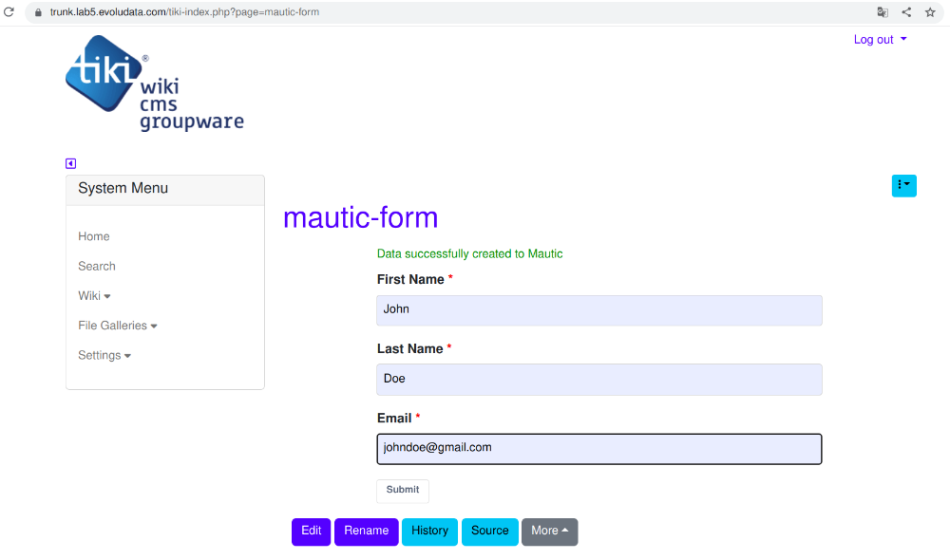Go to Home in System Menu
This screenshot has width=950, height=560.
tap(94, 236)
